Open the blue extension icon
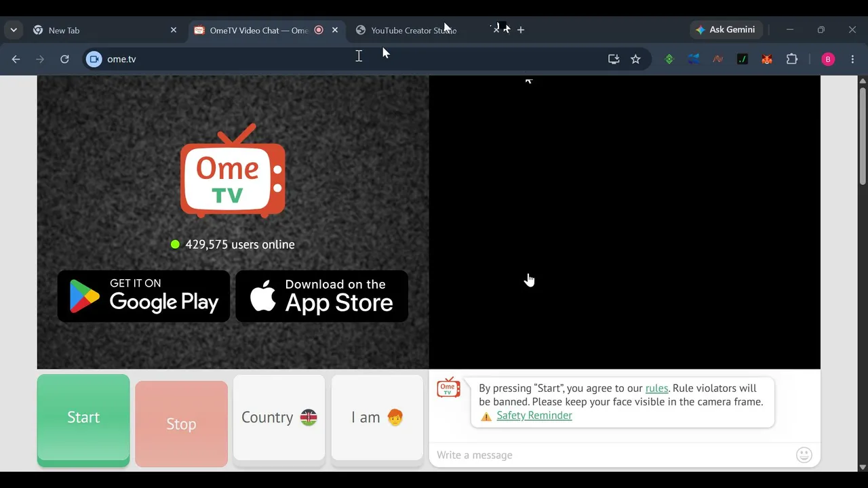The width and height of the screenshot is (868, 488). coord(694,59)
